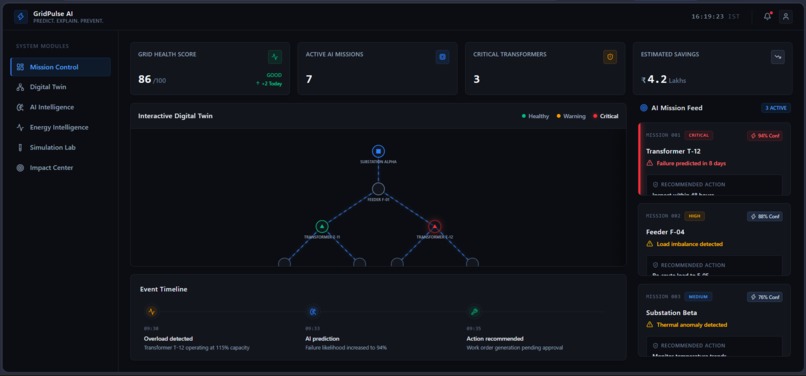Open AI Intelligence module
This screenshot has width=806, height=376.
(x=60, y=107)
